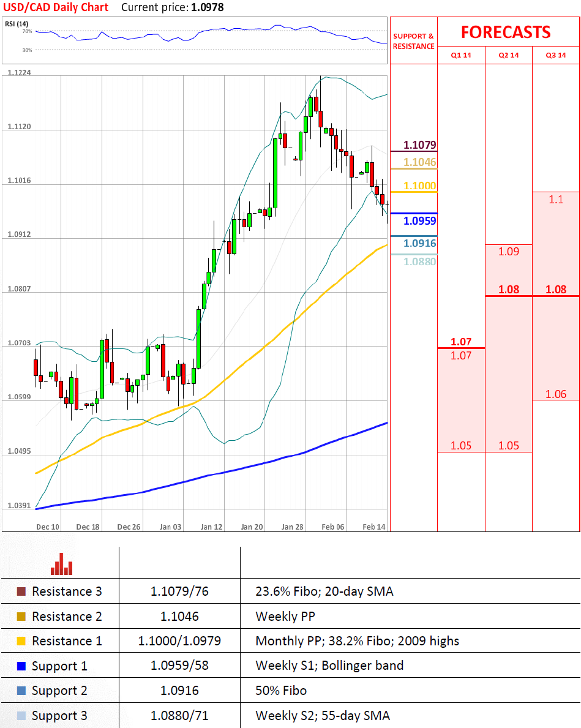This screenshot has height=728, width=581.
Task: Select the bright blue Support 1 swatch
Action: pos(21,666)
